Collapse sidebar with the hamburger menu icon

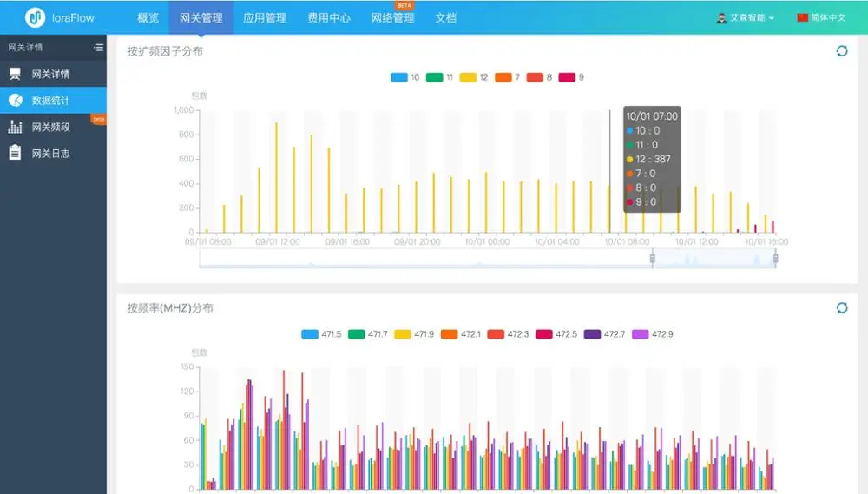(99, 48)
